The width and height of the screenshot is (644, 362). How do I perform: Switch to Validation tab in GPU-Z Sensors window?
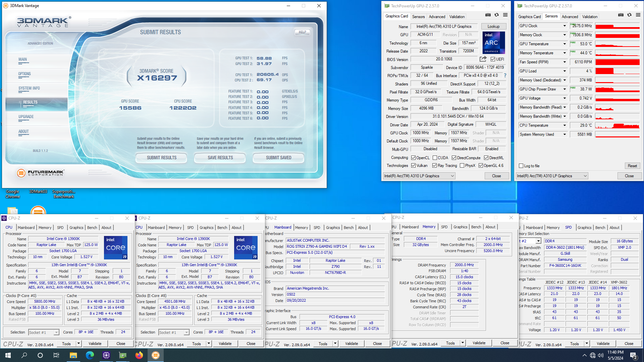[x=590, y=16]
